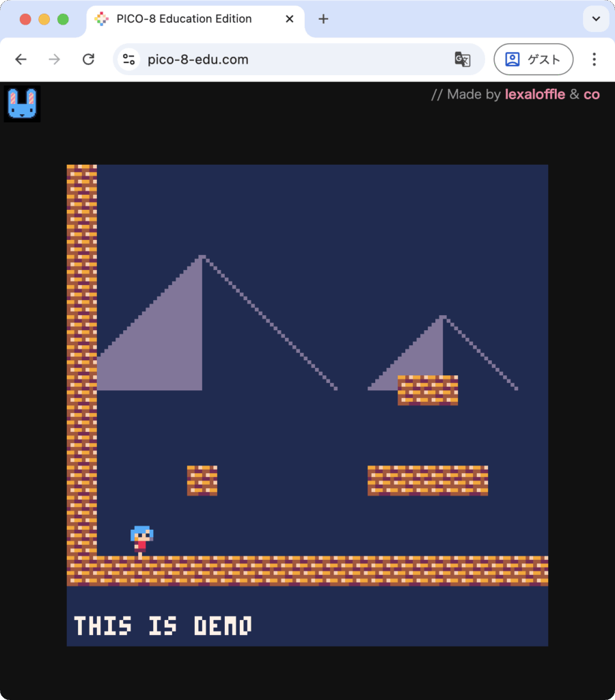Open the ゲスト guest profile button

tap(533, 59)
